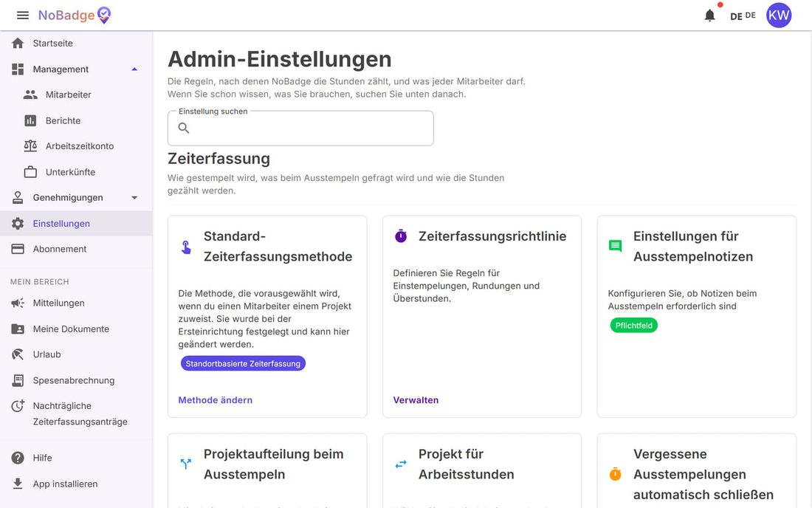Click the Zeiterfassung section heading
Image resolution: width=812 pixels, height=508 pixels.
(219, 159)
